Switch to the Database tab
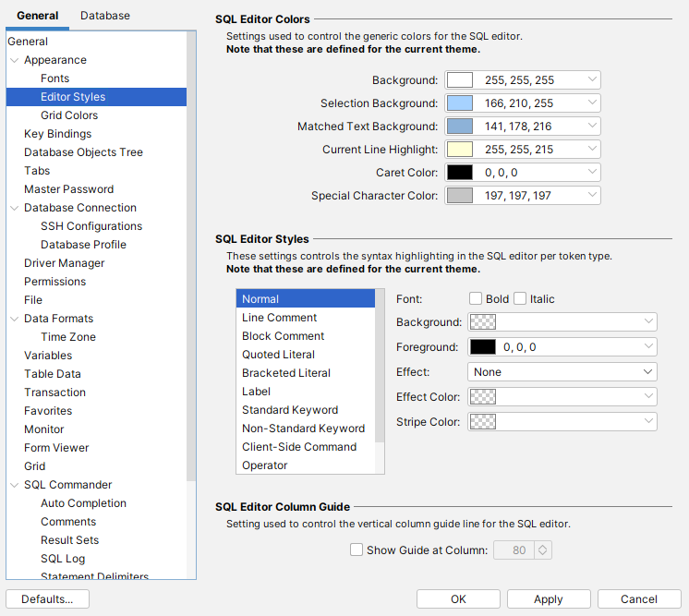 pyautogui.click(x=105, y=16)
